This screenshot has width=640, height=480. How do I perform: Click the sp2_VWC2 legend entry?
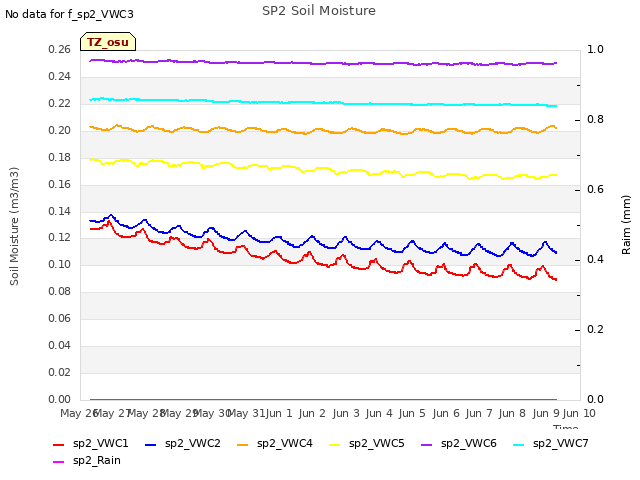pos(183,443)
